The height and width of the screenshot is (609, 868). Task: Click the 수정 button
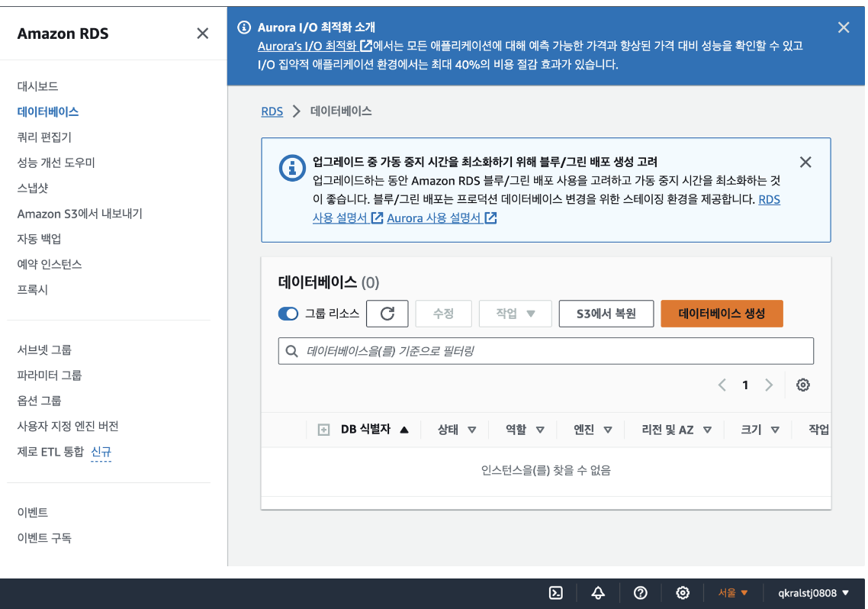pyautogui.click(x=443, y=314)
